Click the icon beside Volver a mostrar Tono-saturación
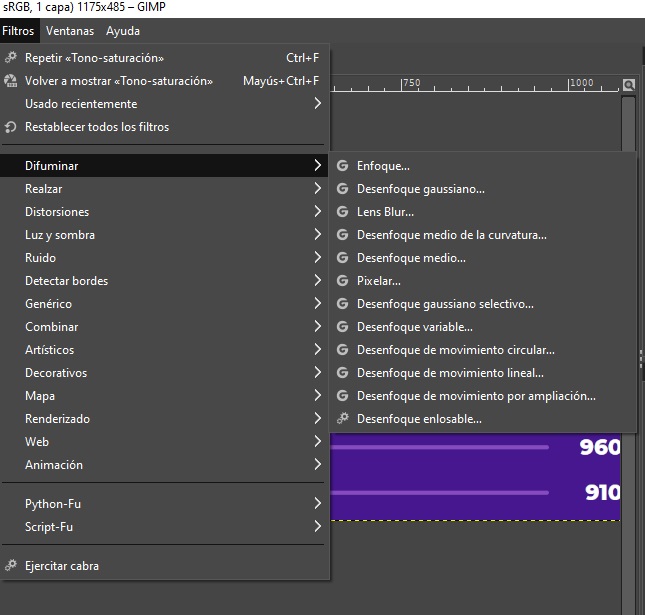Image resolution: width=645 pixels, height=615 pixels. [x=11, y=81]
